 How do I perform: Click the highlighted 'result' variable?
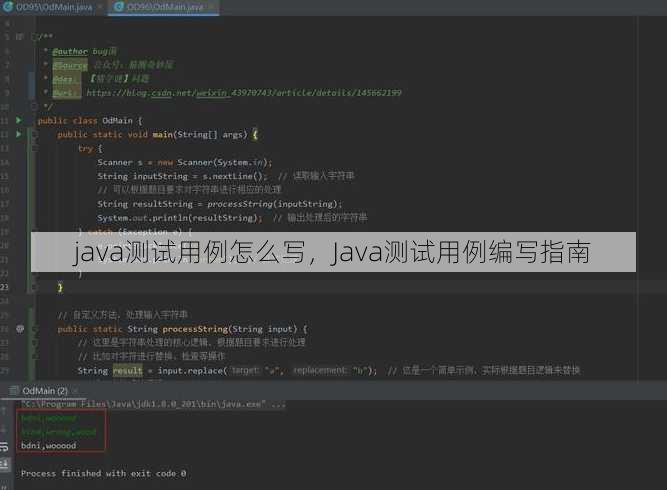click(x=128, y=371)
